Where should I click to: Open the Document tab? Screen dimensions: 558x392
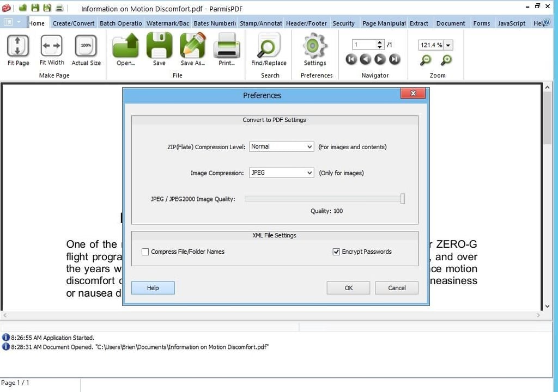[x=451, y=23]
